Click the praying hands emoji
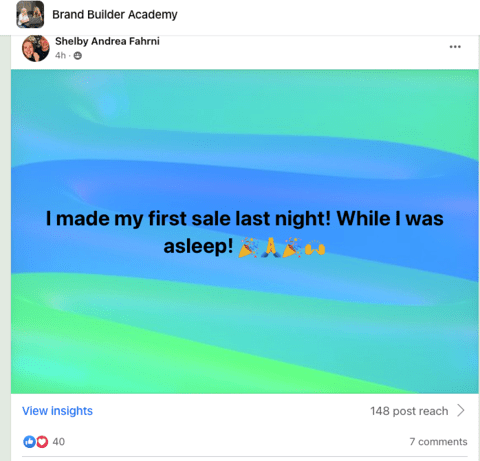Screen dimensions: 480x461 coord(271,247)
